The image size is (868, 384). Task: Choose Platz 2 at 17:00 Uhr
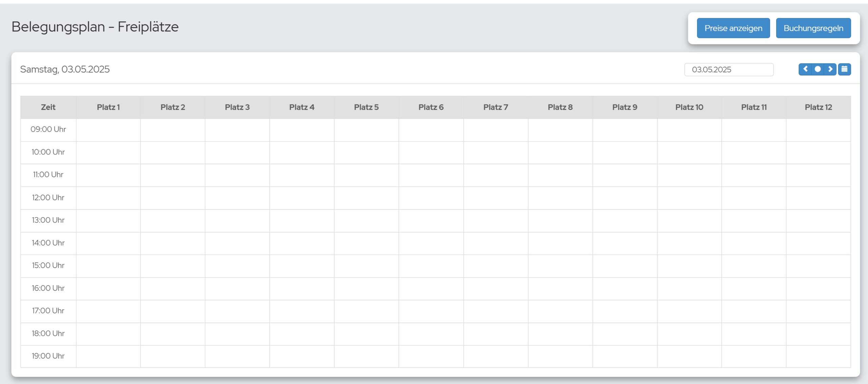[173, 311]
